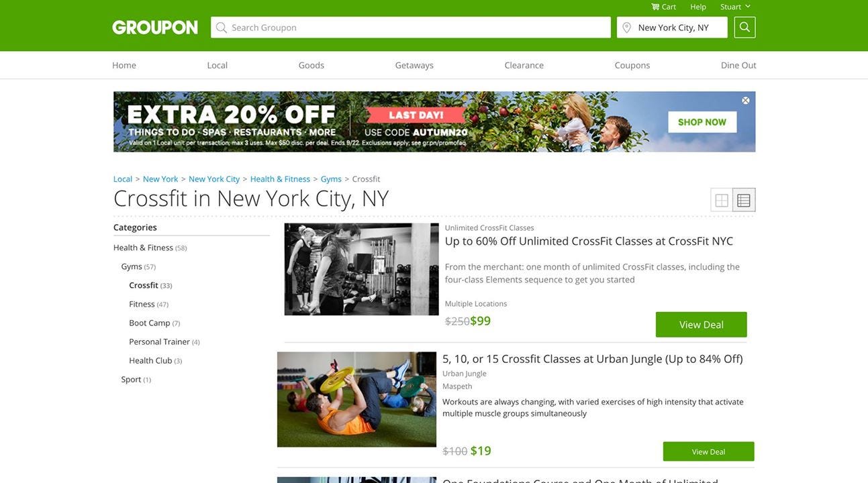Open the Urban Jungle workout thumbnail
868x483 pixels.
[356, 400]
